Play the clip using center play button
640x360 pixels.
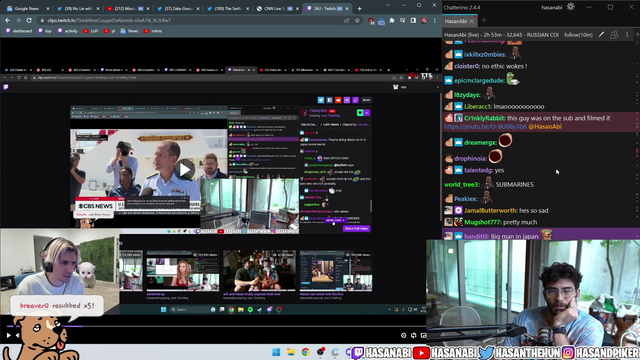pos(185,170)
